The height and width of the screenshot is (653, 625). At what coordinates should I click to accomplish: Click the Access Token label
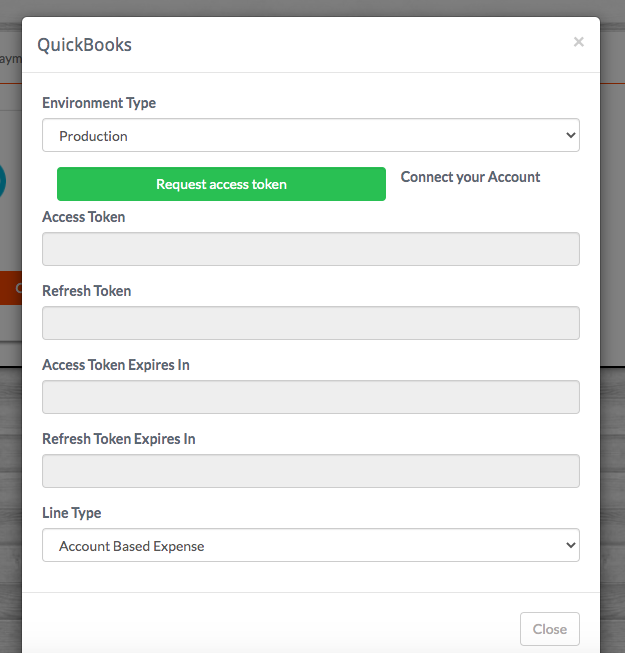point(84,217)
